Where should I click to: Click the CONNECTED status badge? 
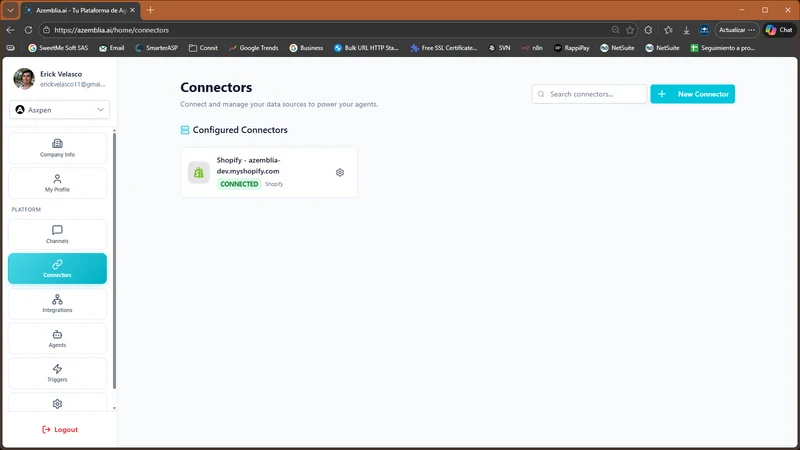pos(239,184)
